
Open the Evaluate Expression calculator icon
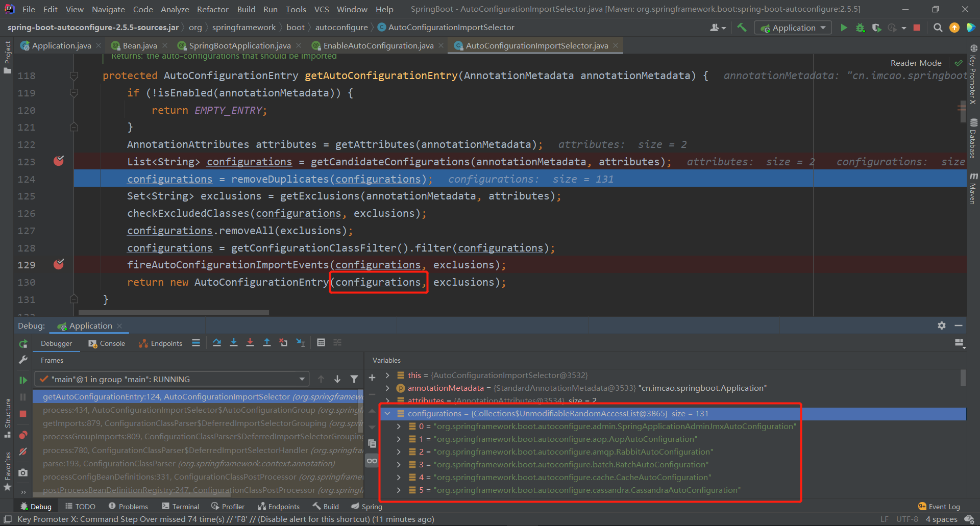tap(321, 343)
